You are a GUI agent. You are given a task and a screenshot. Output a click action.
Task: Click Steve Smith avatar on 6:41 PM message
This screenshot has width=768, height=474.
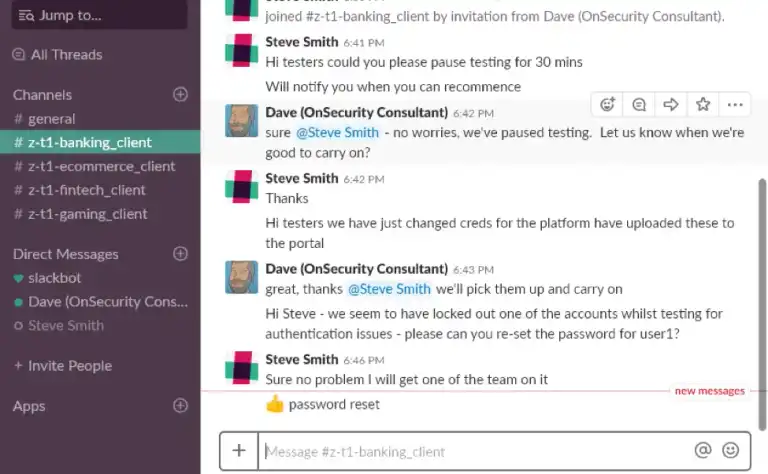(241, 50)
